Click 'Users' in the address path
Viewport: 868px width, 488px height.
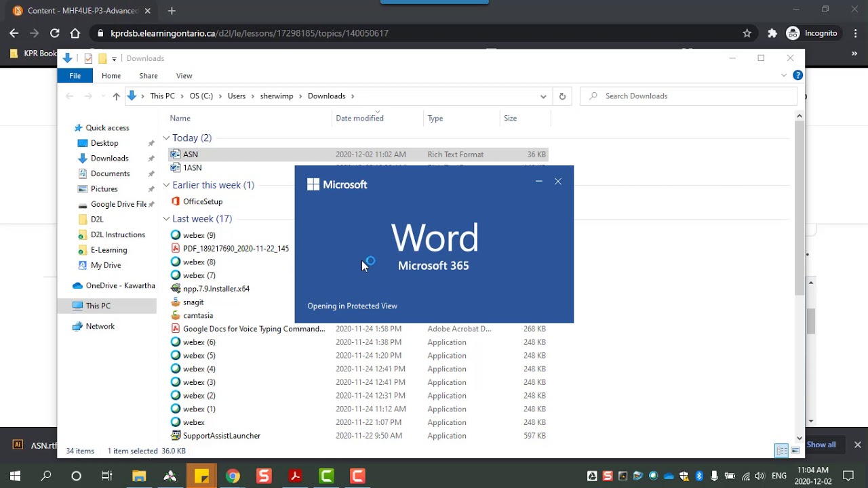point(237,96)
